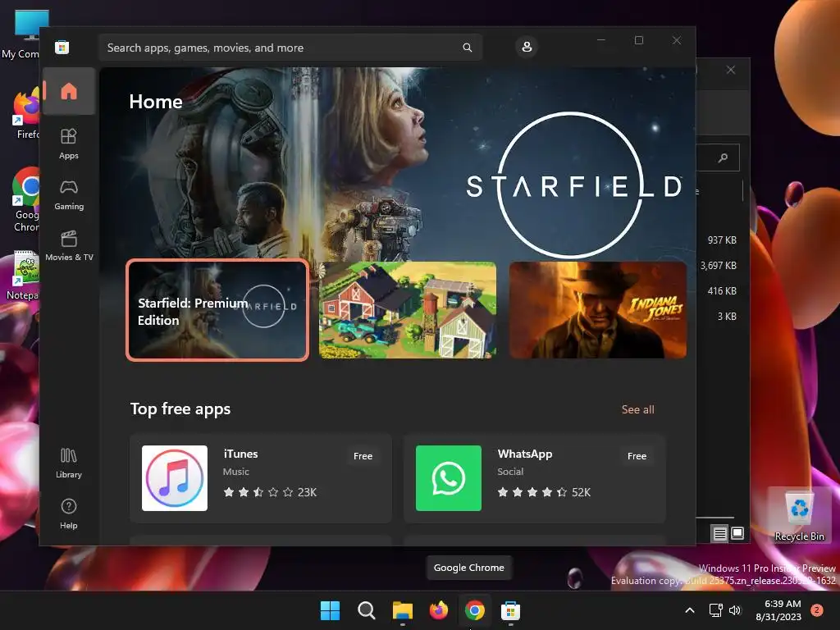Image resolution: width=840 pixels, height=630 pixels.
Task: Maximize the Microsoft Store window
Action: [638, 40]
